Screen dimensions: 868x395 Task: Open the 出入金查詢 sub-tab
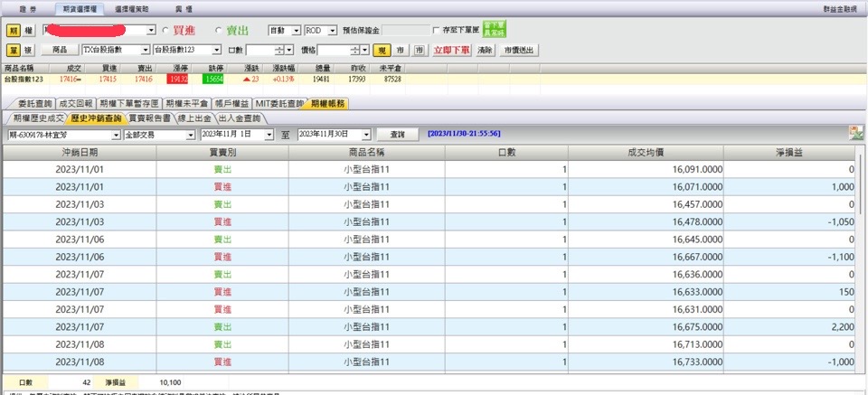(240, 118)
